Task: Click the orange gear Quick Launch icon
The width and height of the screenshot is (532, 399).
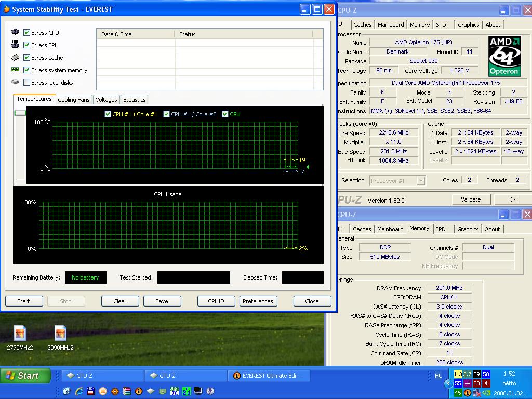Action: click(115, 391)
